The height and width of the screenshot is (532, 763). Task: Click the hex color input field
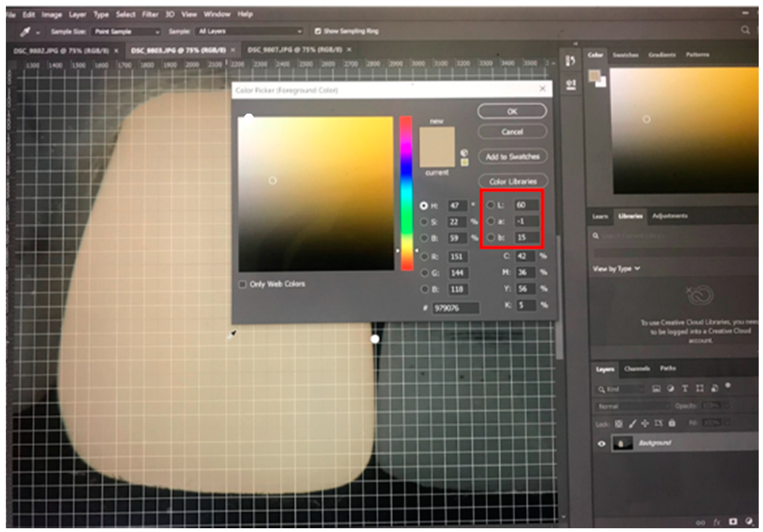click(455, 308)
